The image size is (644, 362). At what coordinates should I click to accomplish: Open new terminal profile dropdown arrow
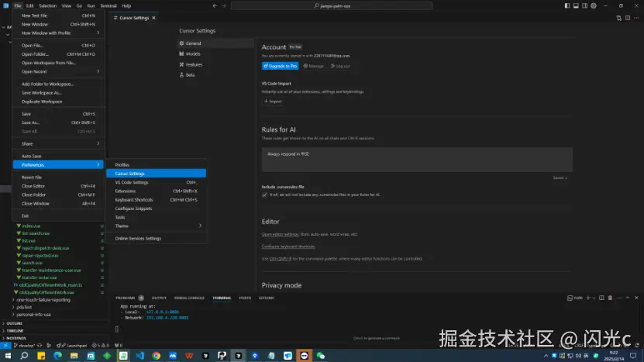click(594, 298)
